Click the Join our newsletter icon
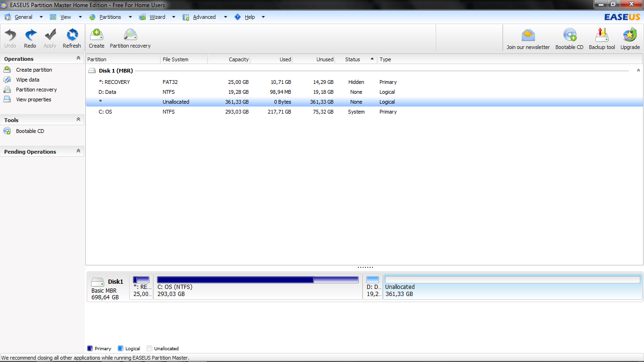 [528, 35]
